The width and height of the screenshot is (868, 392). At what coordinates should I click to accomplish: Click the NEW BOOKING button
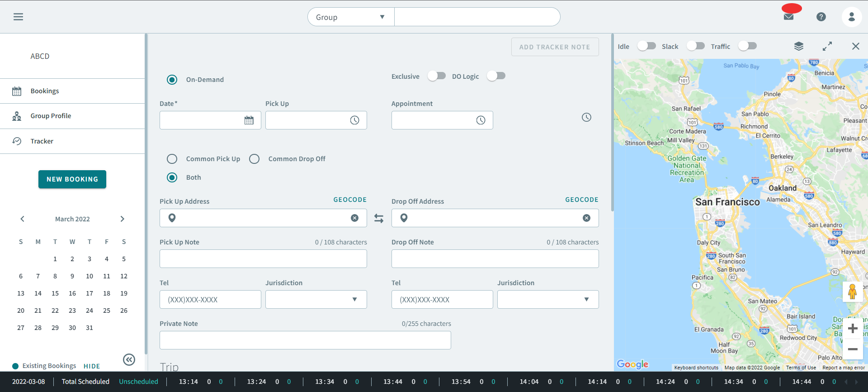pos(72,179)
